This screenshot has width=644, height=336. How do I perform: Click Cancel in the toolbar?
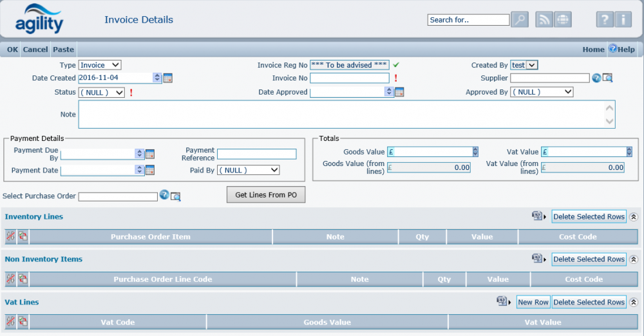pyautogui.click(x=35, y=50)
